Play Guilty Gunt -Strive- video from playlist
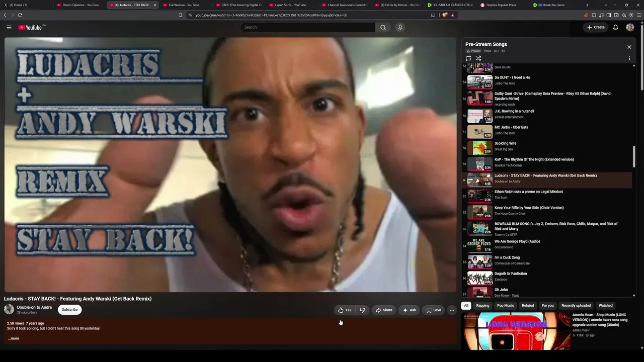 tap(547, 98)
